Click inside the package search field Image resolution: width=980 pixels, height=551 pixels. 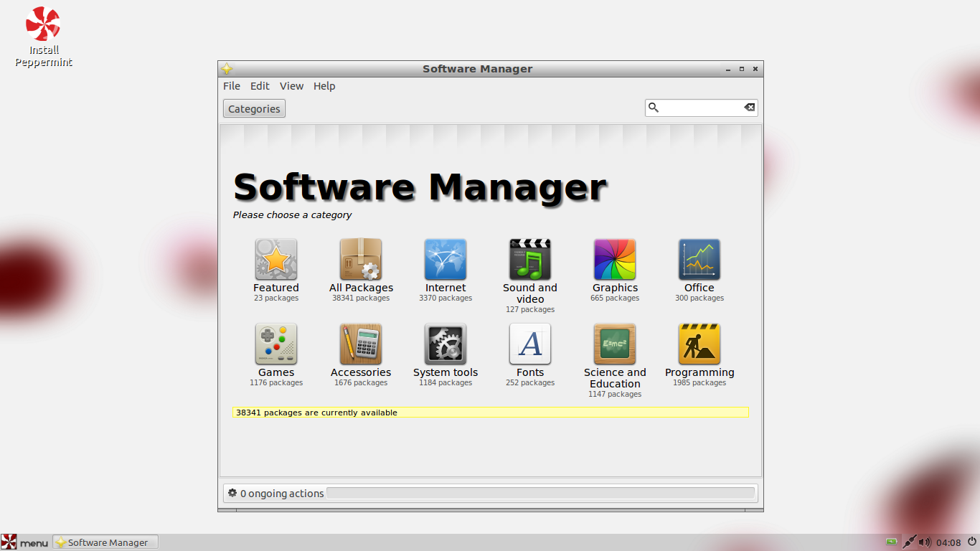pos(700,108)
